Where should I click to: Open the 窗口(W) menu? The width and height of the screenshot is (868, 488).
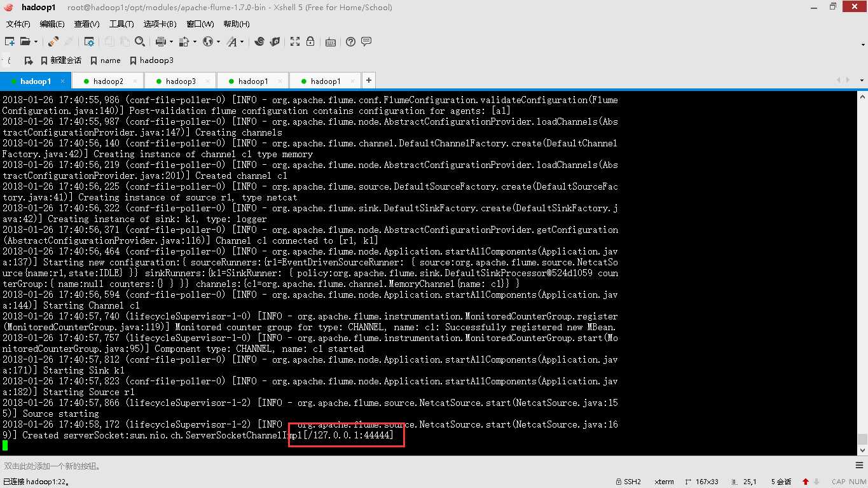(200, 24)
